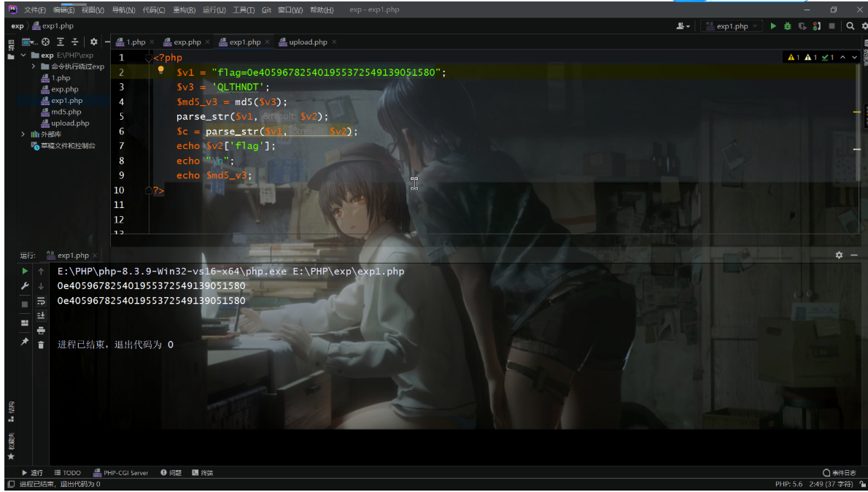Screen dimensions: 868x492
Task: Open Run panel gear settings
Action: 840,255
